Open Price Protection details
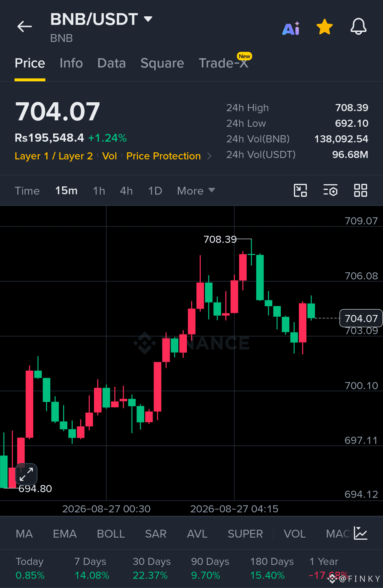The height and width of the screenshot is (588, 383). [x=163, y=156]
